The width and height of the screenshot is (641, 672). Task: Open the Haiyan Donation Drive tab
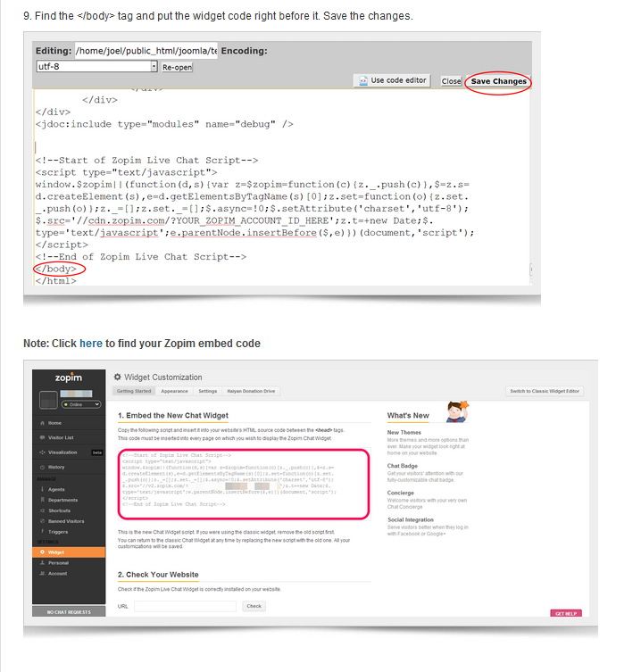(251, 391)
